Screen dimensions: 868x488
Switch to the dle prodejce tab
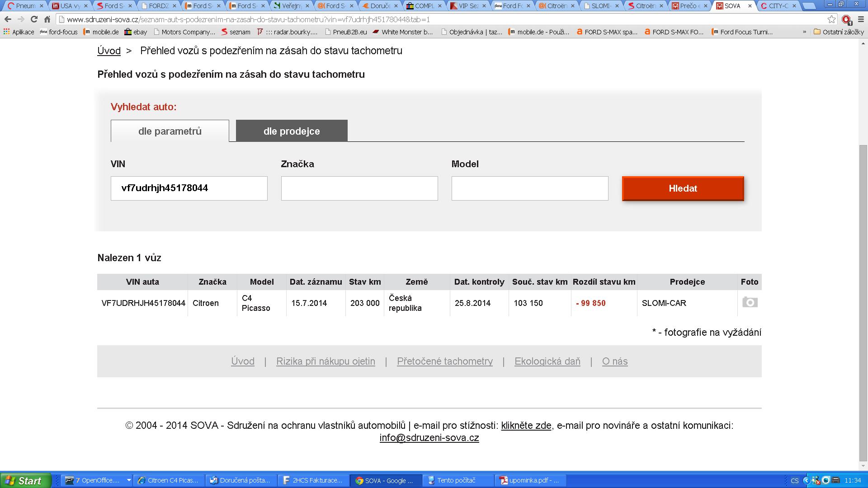[x=292, y=131]
